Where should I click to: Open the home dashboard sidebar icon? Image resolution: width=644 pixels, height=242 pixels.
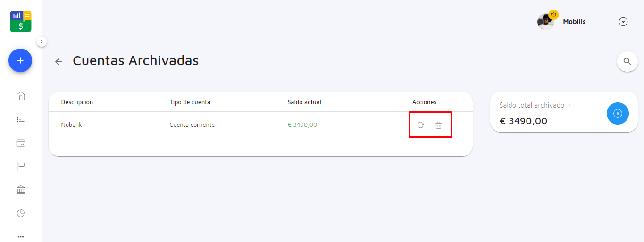click(x=21, y=96)
